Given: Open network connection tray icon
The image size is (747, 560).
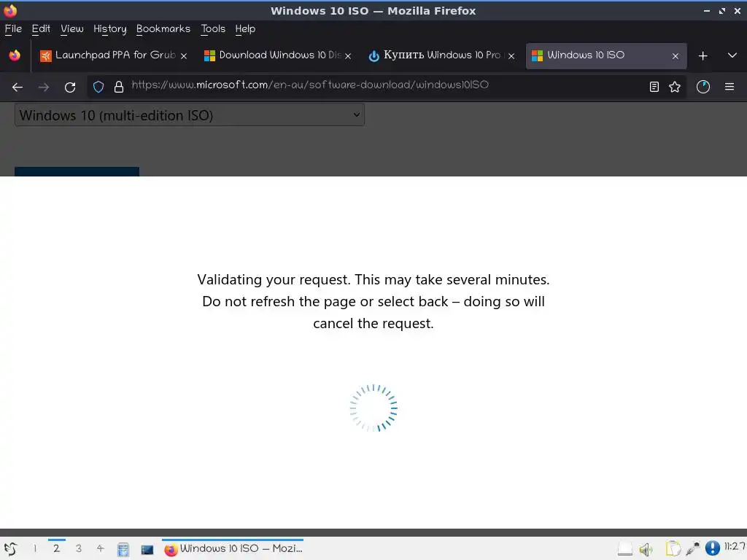Looking at the screenshot, I should (693, 549).
